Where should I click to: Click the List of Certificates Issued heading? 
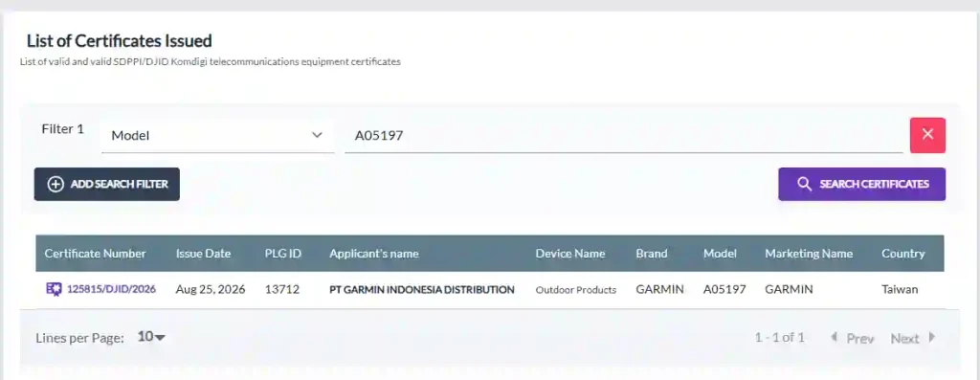click(x=120, y=41)
